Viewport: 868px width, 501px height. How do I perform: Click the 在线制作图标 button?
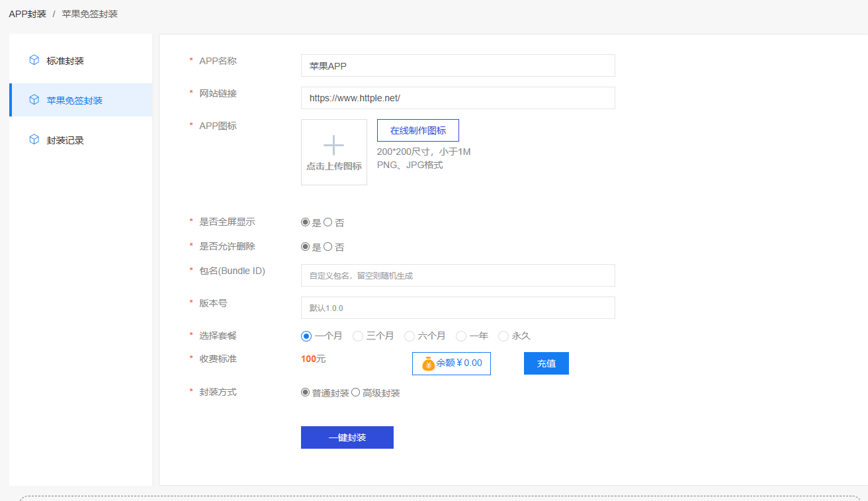[x=418, y=130]
